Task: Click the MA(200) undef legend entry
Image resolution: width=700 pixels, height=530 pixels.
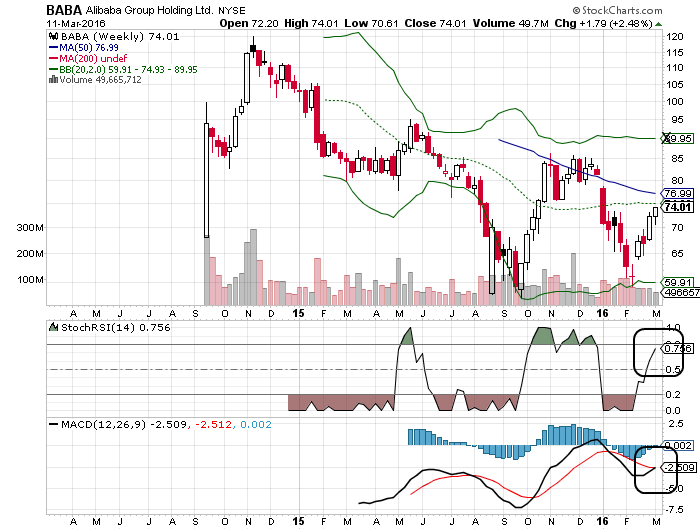Action: point(88,58)
